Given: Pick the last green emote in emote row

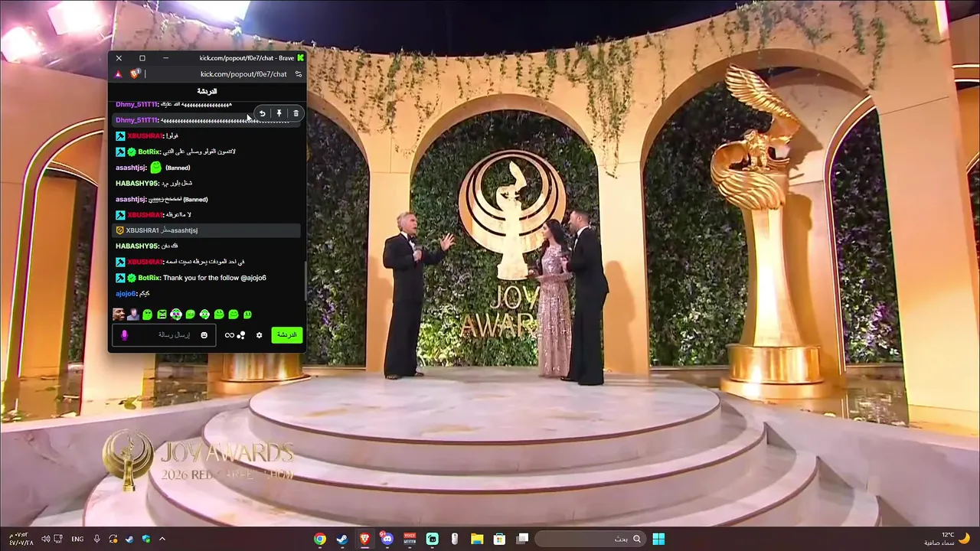Looking at the screenshot, I should point(247,315).
